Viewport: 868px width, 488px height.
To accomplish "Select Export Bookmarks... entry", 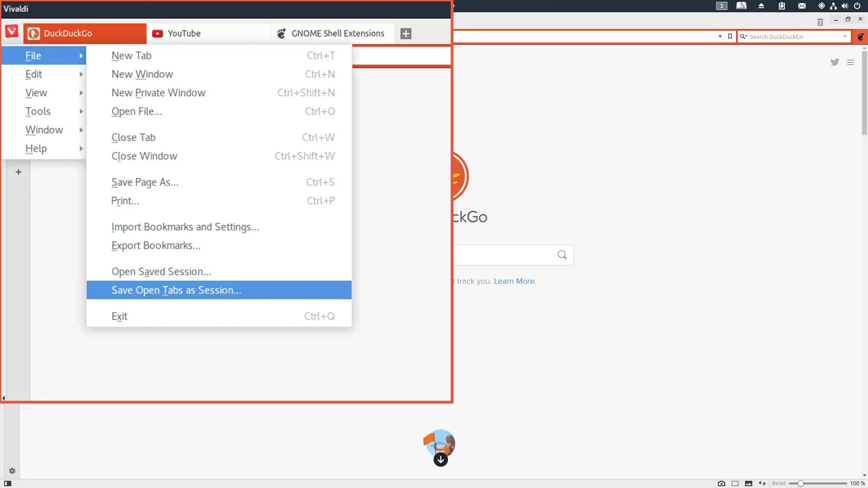I will click(x=219, y=245).
